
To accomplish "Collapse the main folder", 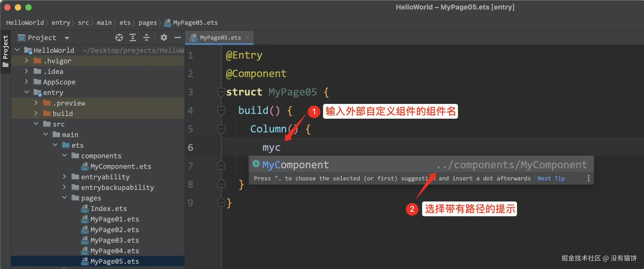I will pos(46,134).
